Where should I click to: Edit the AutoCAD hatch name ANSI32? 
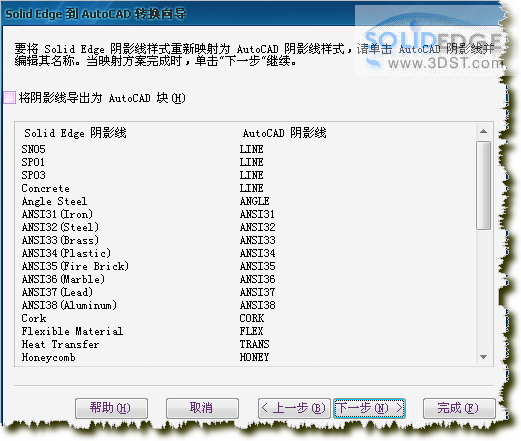(x=257, y=227)
